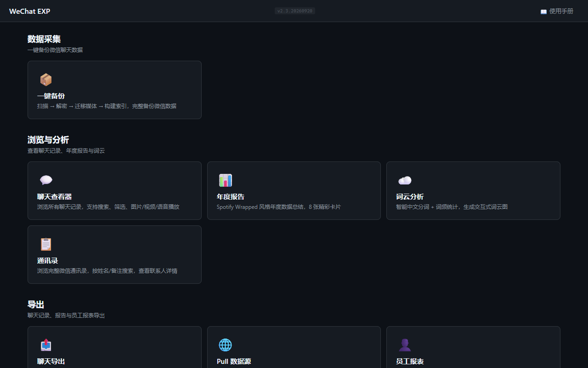Viewport: 588px width, 368px height.
Task: Click the 导出 section heading
Action: (36, 305)
